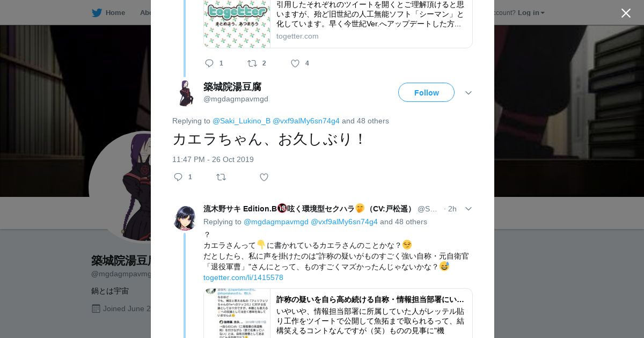The height and width of the screenshot is (338, 644).
Task: Open the Log in dropdown
Action: 531,13
